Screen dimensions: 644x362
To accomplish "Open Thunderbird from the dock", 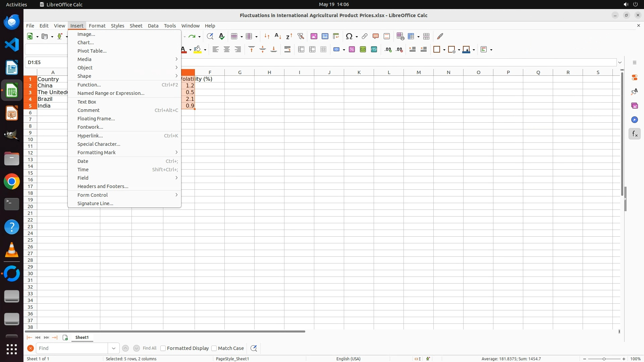I will (x=12, y=22).
